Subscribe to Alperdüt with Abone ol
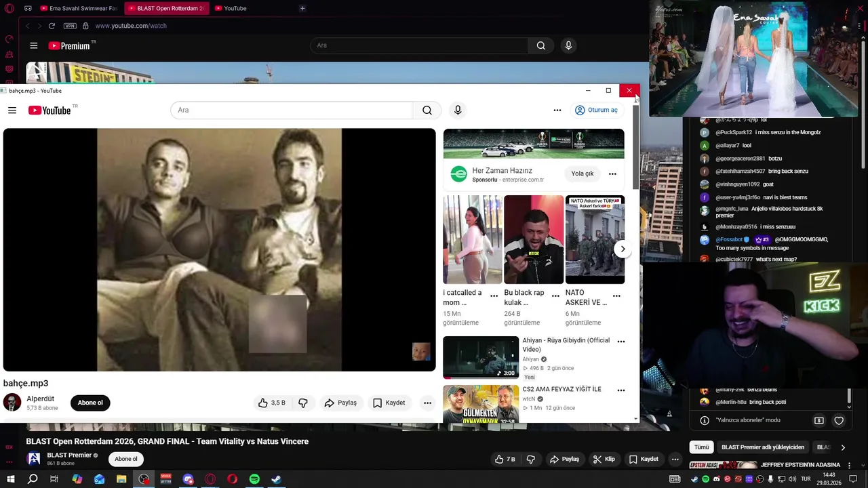868x488 pixels. tap(90, 403)
